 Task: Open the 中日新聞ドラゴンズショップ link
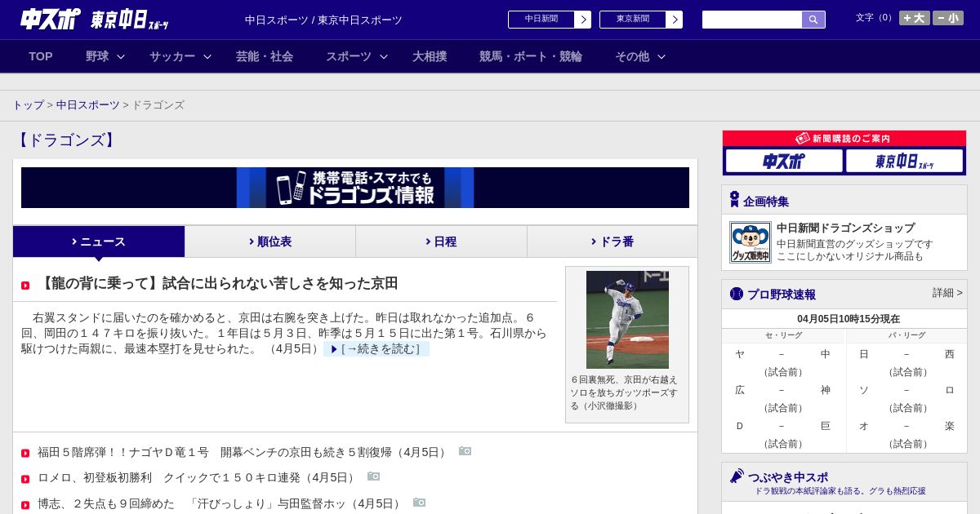(845, 228)
